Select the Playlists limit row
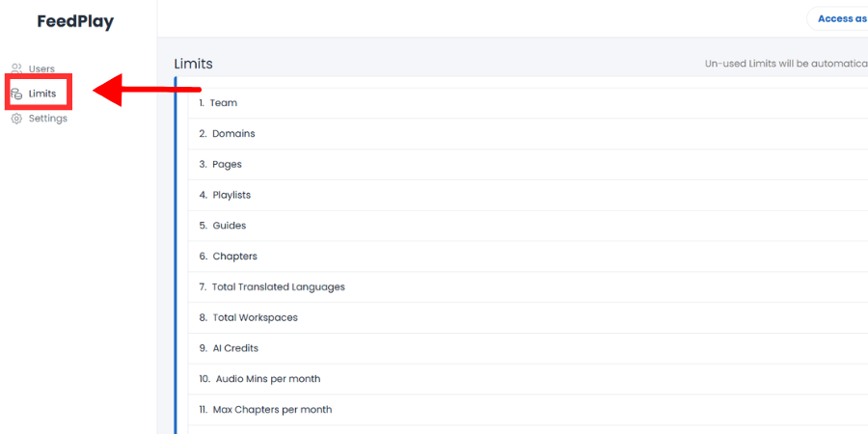 (x=528, y=195)
